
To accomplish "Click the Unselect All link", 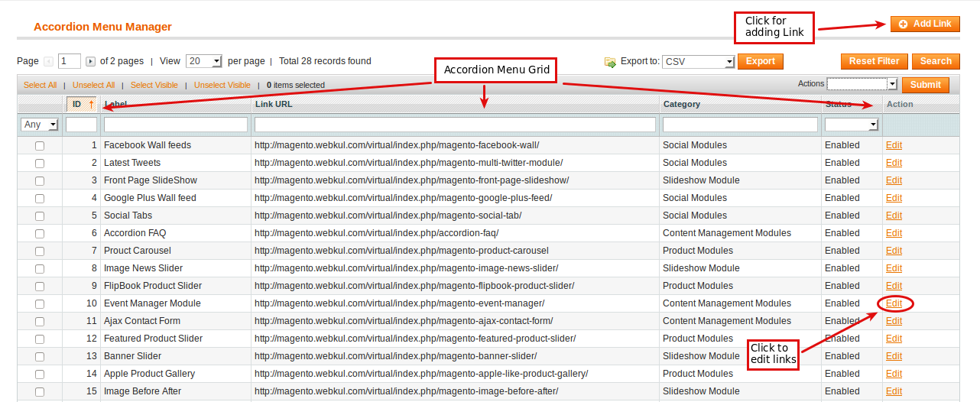I will pos(93,85).
